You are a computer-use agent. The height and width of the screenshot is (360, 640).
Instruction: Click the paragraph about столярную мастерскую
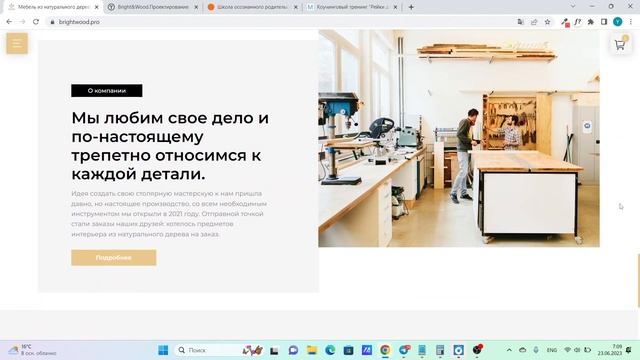(x=169, y=214)
